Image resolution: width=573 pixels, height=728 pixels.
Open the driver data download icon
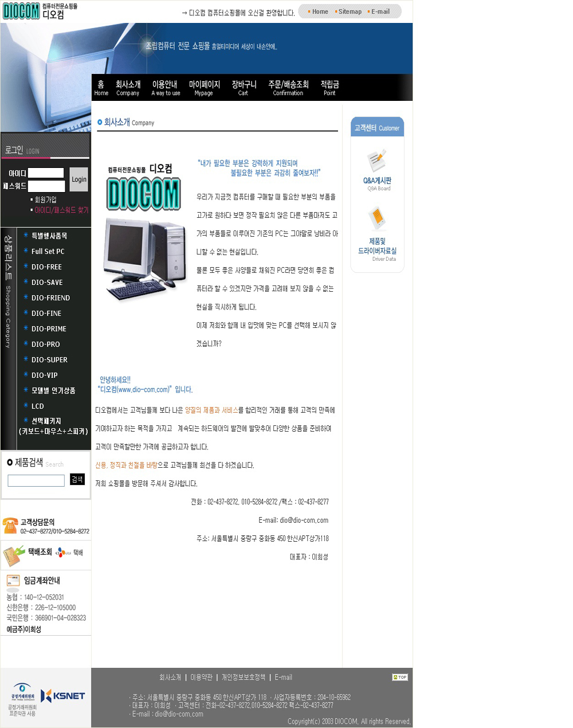pos(376,219)
